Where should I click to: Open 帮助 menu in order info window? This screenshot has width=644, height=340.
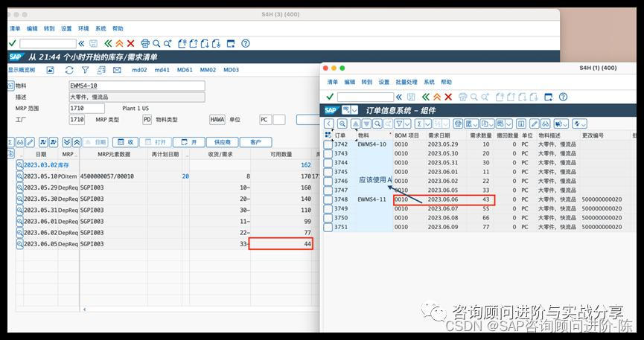click(x=446, y=82)
